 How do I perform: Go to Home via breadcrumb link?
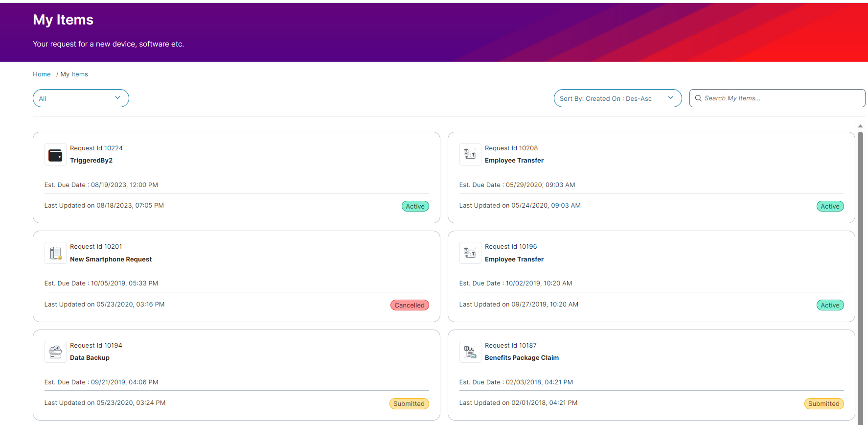(42, 74)
